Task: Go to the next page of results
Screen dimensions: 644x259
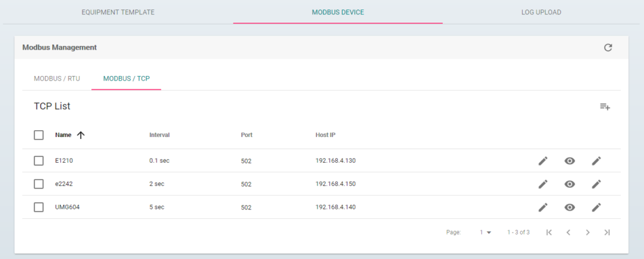Action: tap(587, 232)
